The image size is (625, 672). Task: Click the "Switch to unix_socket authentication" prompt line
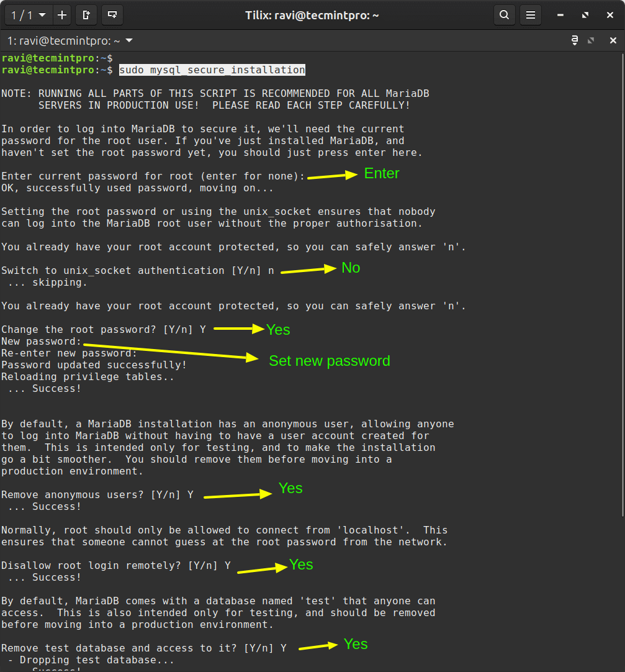coord(138,271)
